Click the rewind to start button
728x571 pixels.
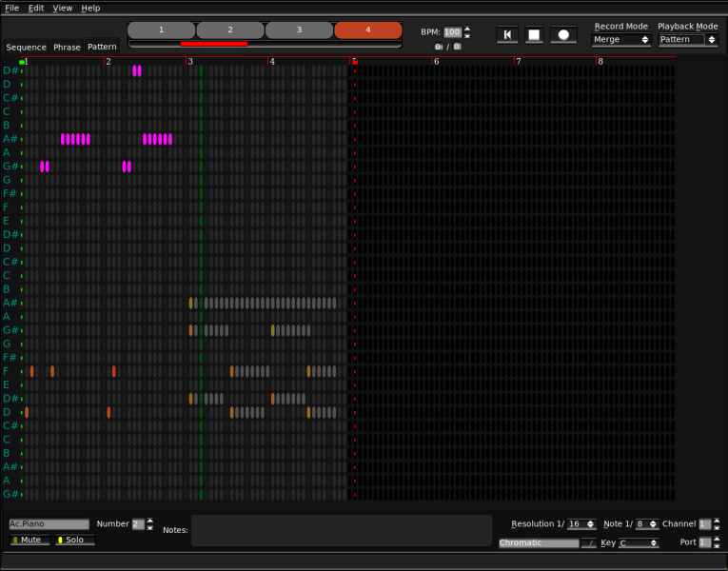pyautogui.click(x=506, y=35)
